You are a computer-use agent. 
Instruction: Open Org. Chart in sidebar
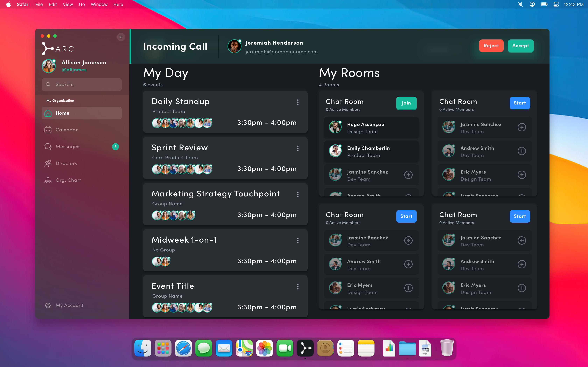[68, 180]
